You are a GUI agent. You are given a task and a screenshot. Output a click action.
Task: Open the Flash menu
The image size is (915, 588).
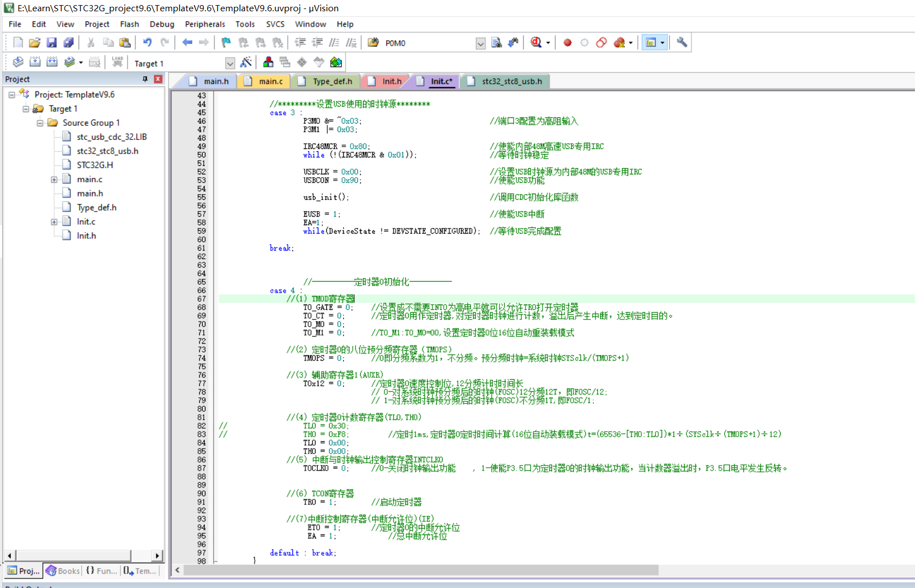pyautogui.click(x=129, y=24)
